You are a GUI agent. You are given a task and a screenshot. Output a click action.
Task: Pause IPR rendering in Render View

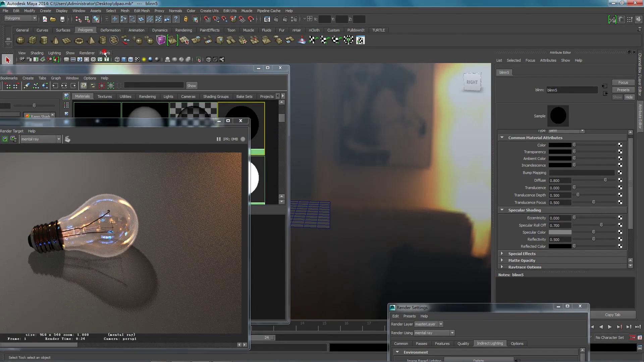pyautogui.click(x=218, y=139)
